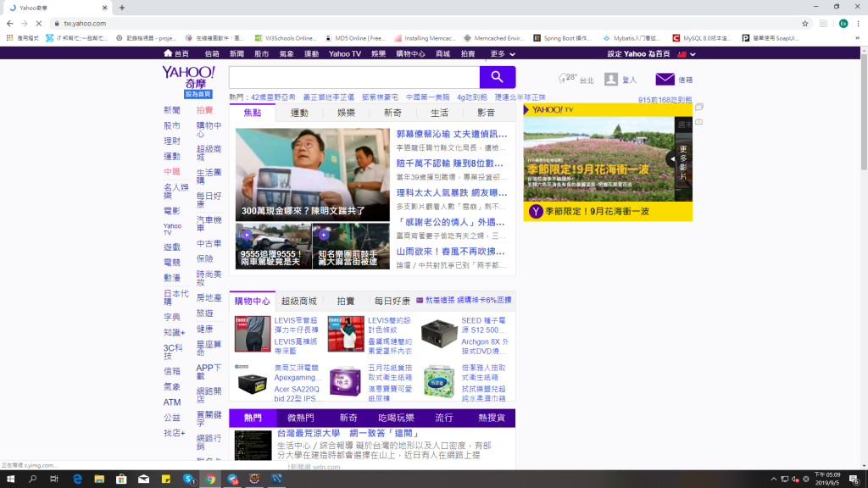
Task: Open File Explorer from the taskbar
Action: coord(99,480)
